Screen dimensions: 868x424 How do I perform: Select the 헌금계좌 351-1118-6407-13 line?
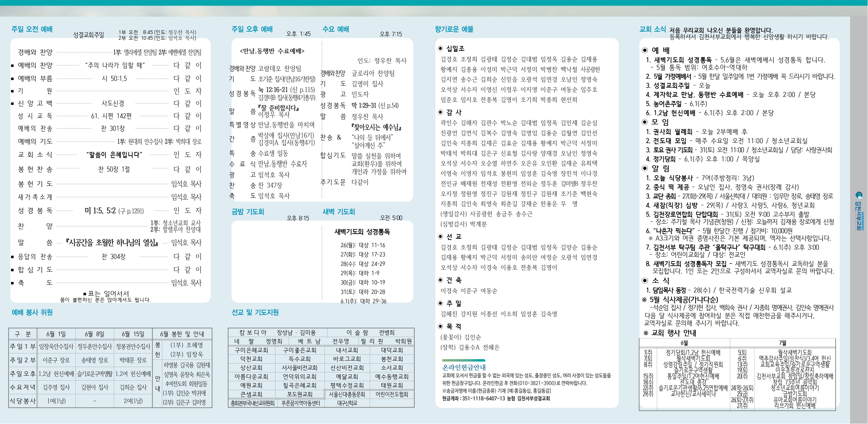pos(496,398)
